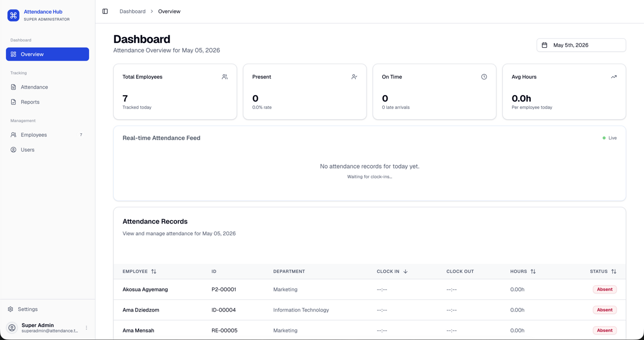The width and height of the screenshot is (644, 340).
Task: Click the Attendance document icon
Action: tap(13, 87)
